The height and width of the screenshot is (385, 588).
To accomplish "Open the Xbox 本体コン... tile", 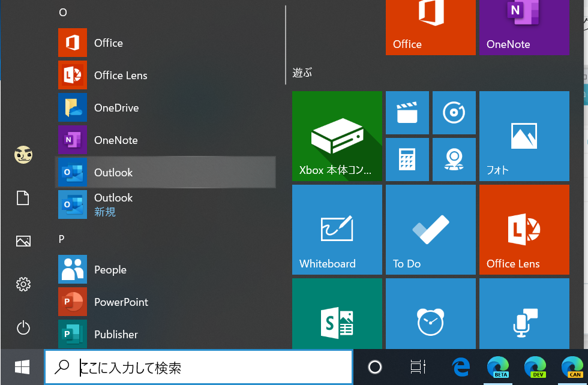I will (x=337, y=136).
